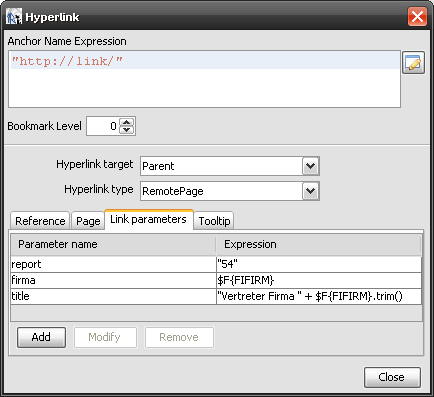Click the Bookmark Level number field
Viewport: 434px width, 397px height.
tap(102, 126)
